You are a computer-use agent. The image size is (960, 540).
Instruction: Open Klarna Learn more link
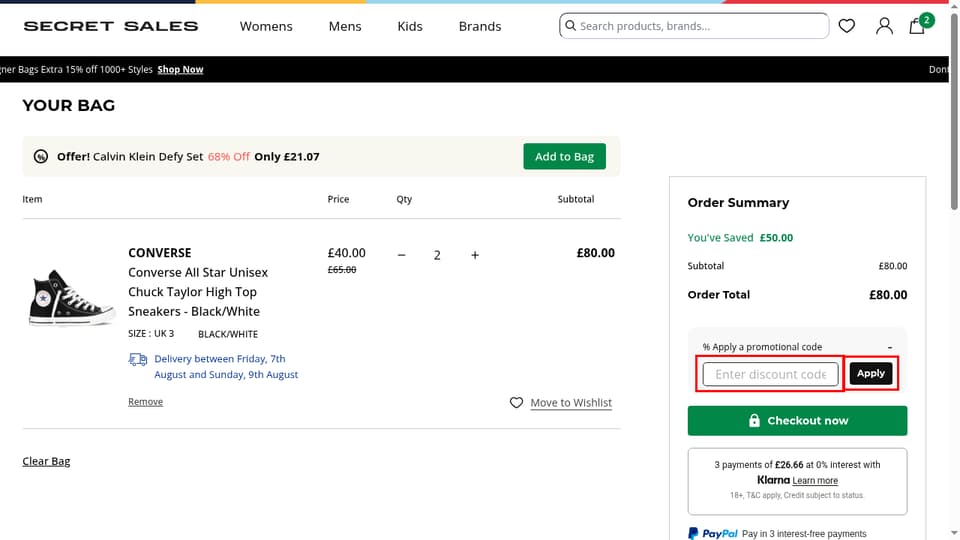click(815, 481)
